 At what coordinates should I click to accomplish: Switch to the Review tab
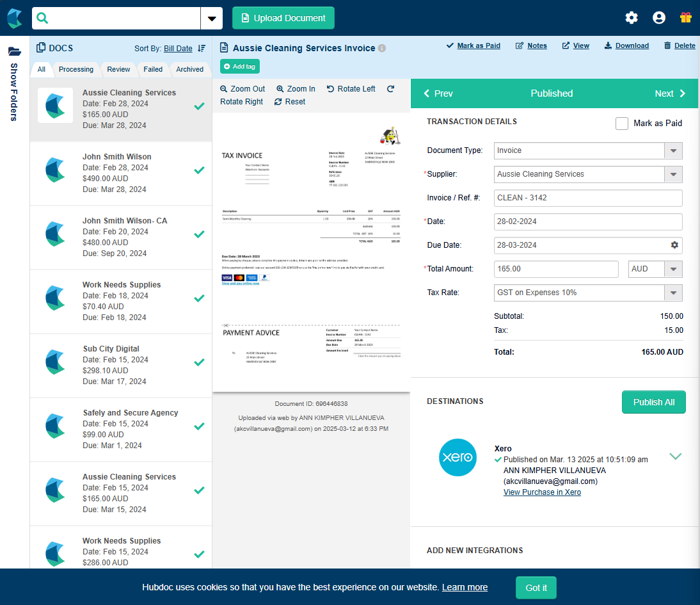[118, 69]
